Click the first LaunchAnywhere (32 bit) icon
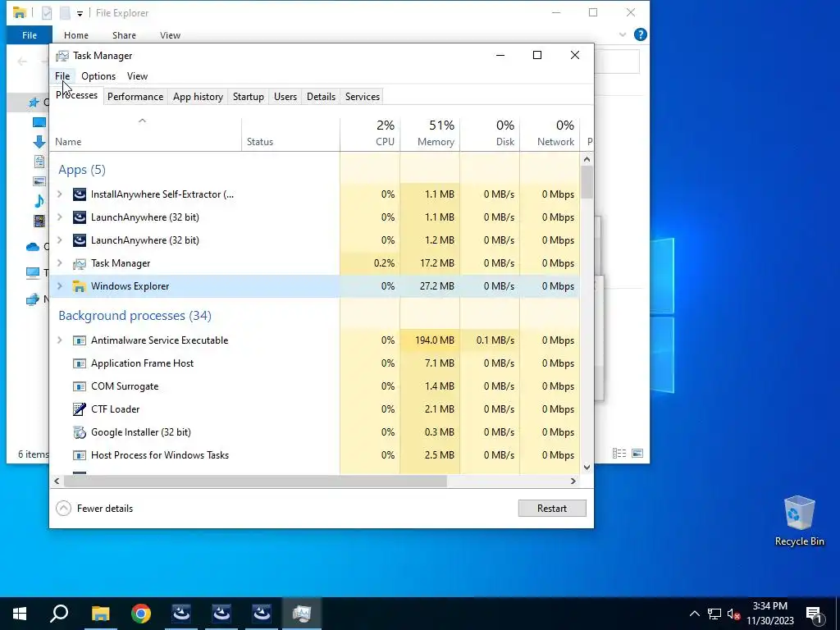 (80, 217)
